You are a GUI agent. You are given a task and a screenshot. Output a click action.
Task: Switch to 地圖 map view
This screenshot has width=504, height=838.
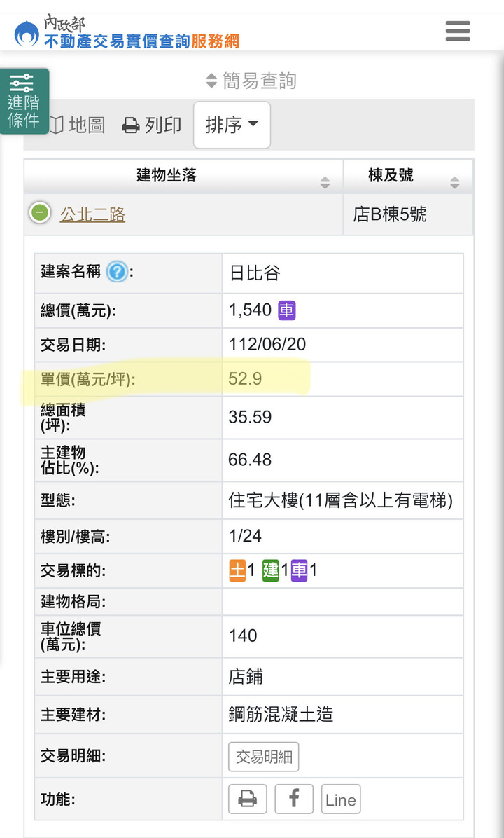(78, 125)
